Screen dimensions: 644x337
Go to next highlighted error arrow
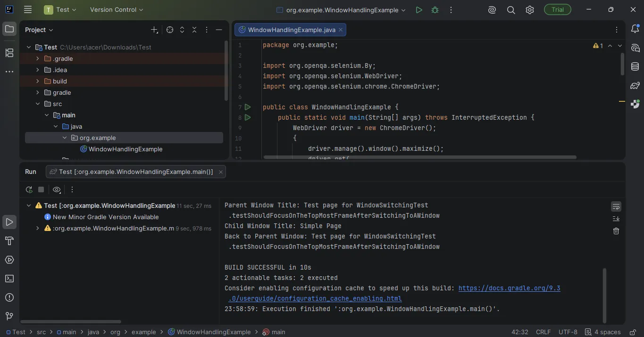click(x=620, y=46)
